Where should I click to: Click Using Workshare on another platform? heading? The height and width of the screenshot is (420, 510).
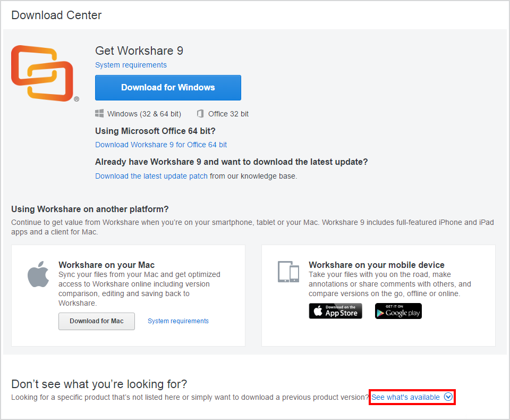coord(90,209)
